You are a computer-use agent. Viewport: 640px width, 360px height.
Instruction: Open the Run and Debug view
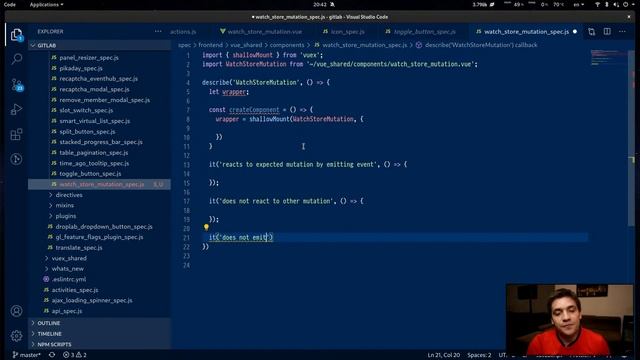[x=16, y=109]
